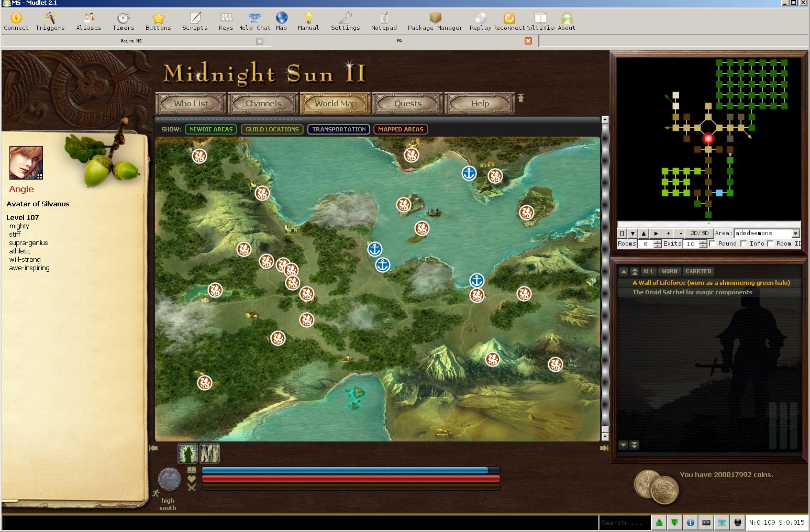Click the green up arrows status icon
Screen dimensions: 810x532
click(659, 522)
